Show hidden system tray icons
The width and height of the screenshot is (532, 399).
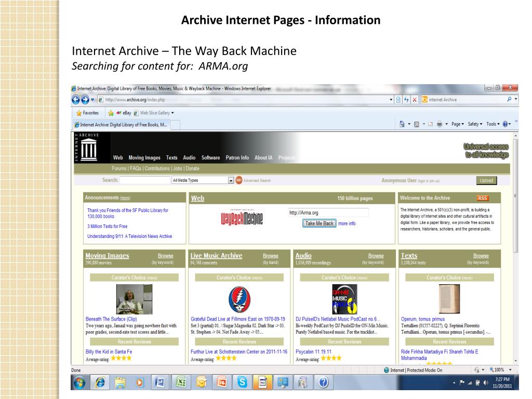(454, 383)
